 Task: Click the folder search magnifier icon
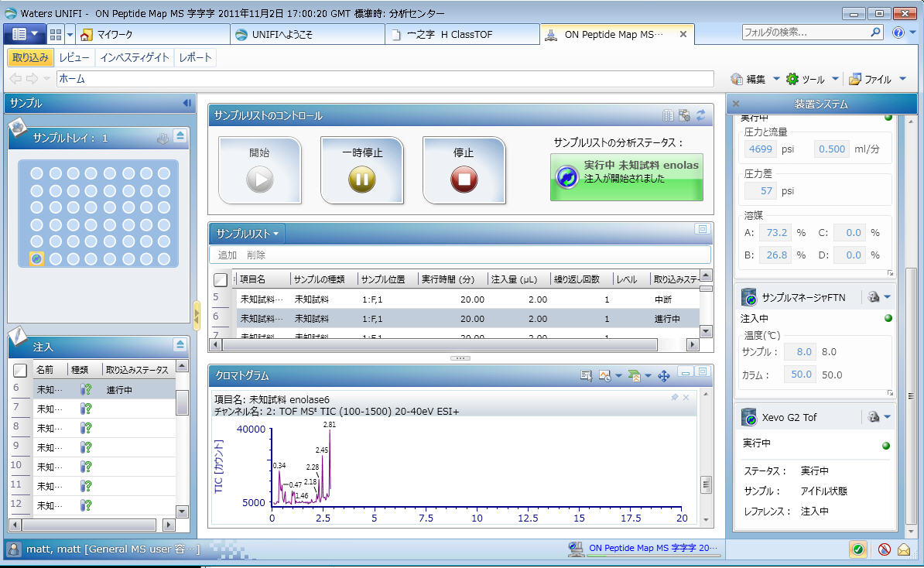[x=876, y=33]
